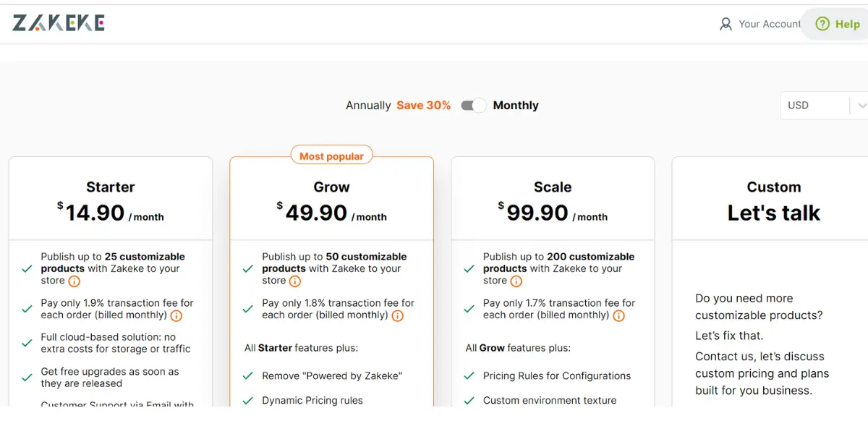Select the Starter plan heading
Image resolution: width=868 pixels, height=434 pixels.
111,187
